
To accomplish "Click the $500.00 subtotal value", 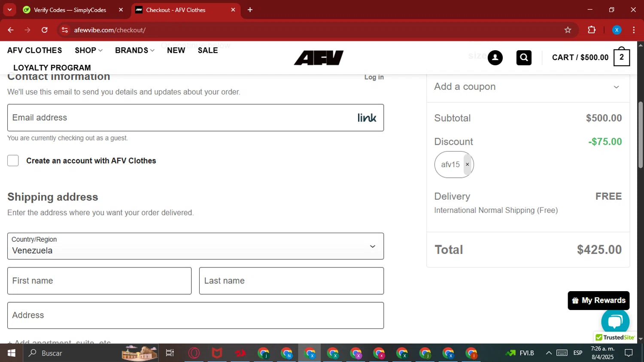I will pos(604,118).
